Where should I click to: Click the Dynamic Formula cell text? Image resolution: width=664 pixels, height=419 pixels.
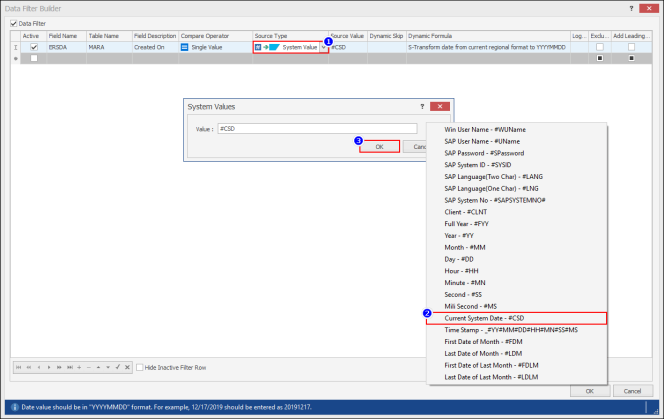pos(487,47)
